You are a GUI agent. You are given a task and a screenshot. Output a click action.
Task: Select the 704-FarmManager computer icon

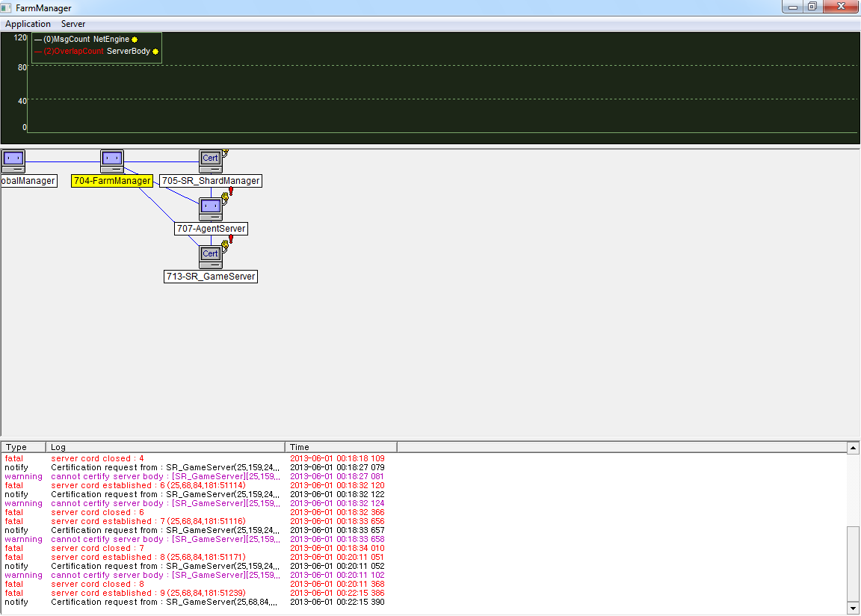[x=112, y=161]
